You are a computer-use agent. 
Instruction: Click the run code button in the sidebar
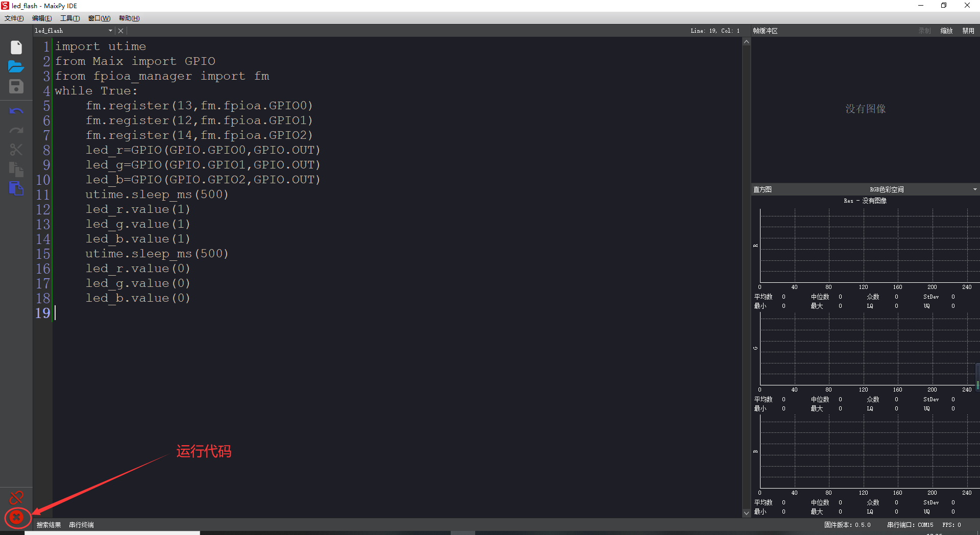click(16, 517)
